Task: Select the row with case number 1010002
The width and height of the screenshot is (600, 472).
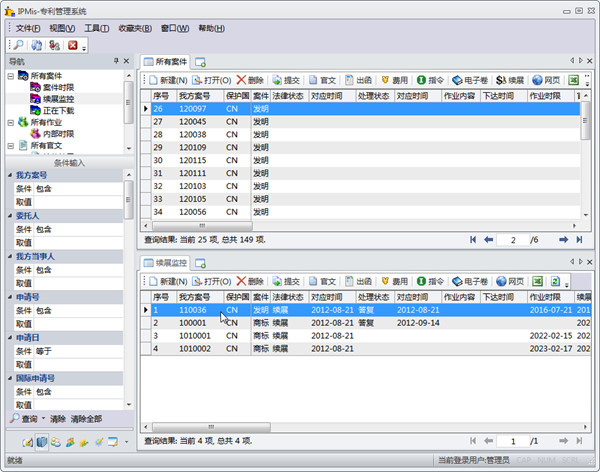Action: tap(366, 349)
